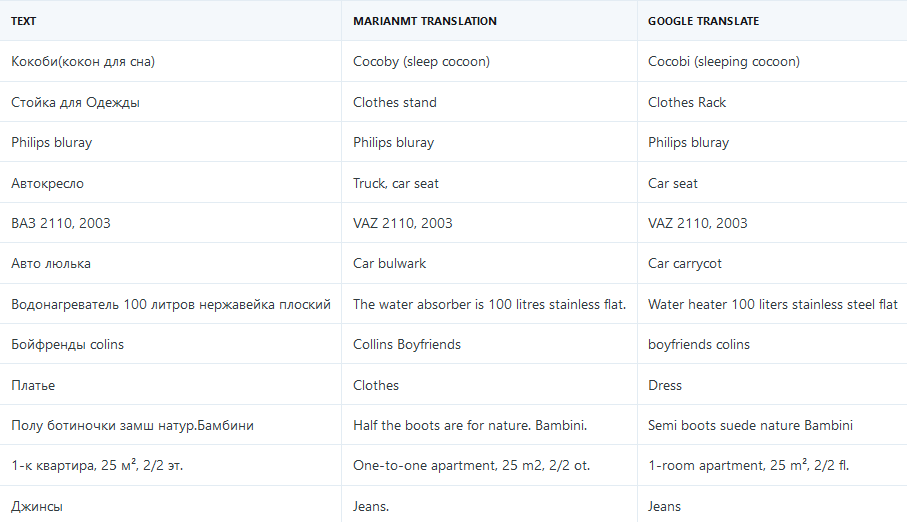Image resolution: width=907 pixels, height=522 pixels.
Task: Click the MARIANMT TRANSLATION column header
Action: coord(424,21)
